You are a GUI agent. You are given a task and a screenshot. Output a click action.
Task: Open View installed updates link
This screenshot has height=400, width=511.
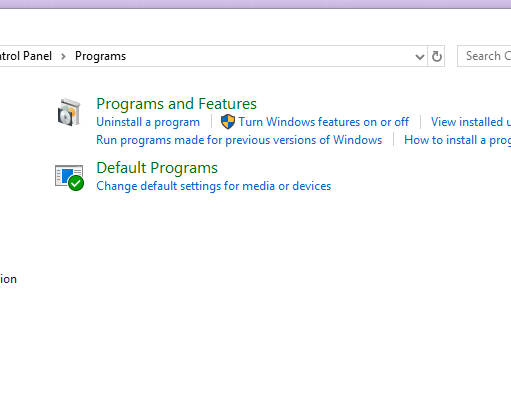(471, 122)
